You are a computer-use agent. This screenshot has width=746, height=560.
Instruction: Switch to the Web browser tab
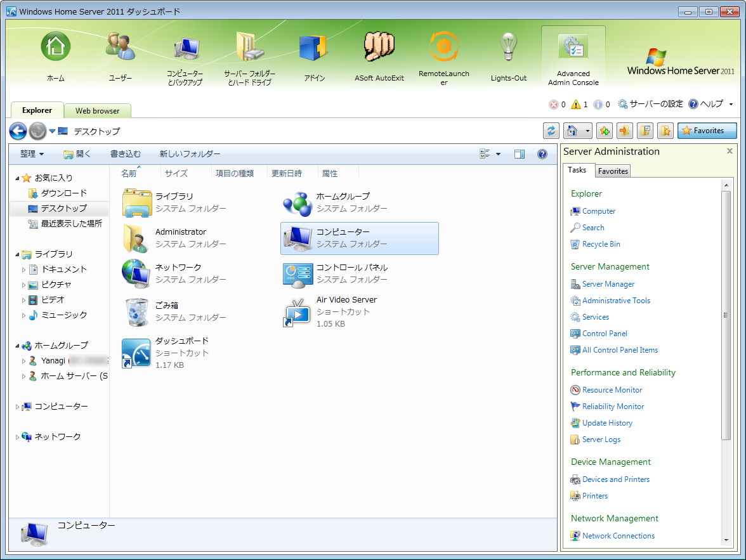97,110
